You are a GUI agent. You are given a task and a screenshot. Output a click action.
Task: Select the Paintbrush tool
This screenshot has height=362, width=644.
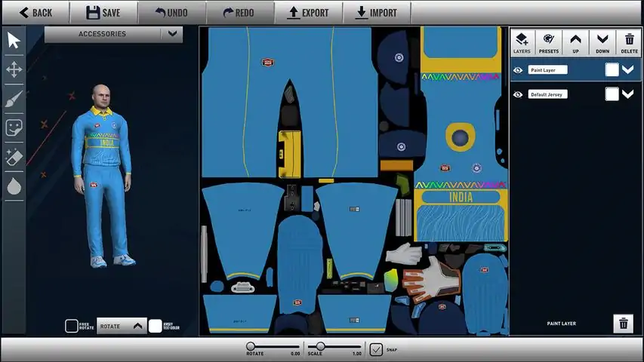click(14, 99)
